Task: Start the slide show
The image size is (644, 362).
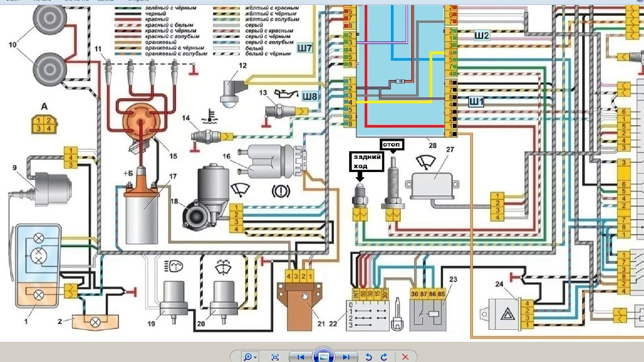Action: [324, 356]
